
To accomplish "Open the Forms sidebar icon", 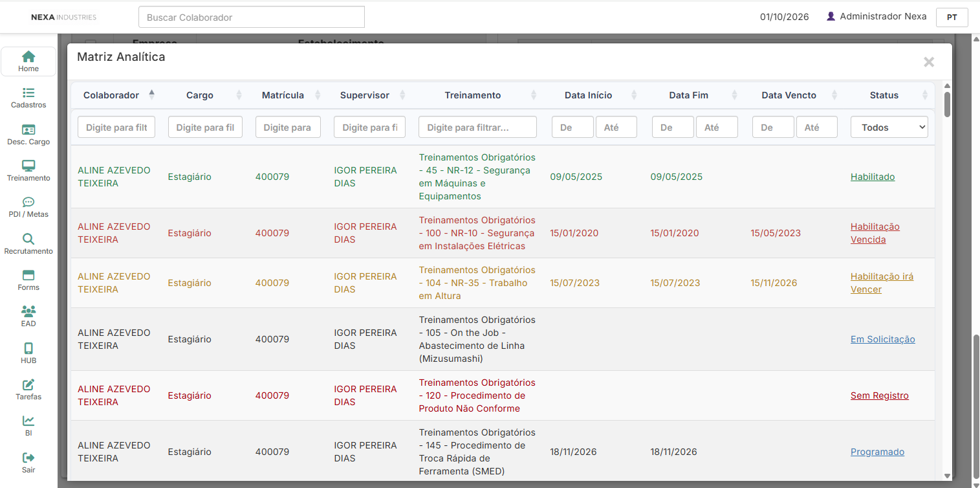I will pos(28,275).
